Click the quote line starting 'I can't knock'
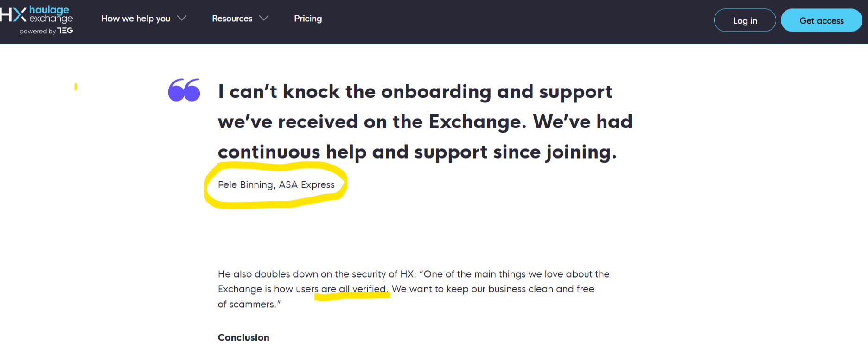Viewport: 868px width, 349px height. [415, 92]
